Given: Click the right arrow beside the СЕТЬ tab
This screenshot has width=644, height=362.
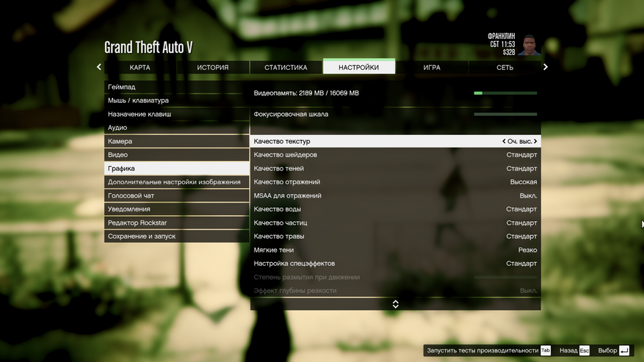Looking at the screenshot, I should click(546, 67).
